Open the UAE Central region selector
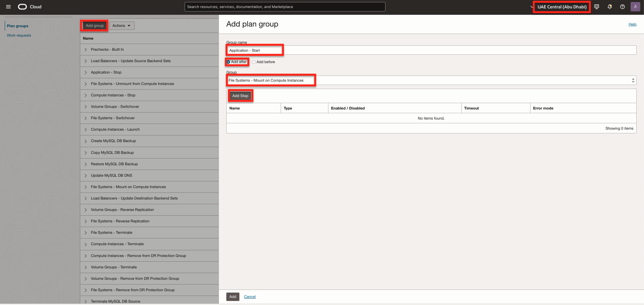The image size is (644, 305). pos(562,7)
